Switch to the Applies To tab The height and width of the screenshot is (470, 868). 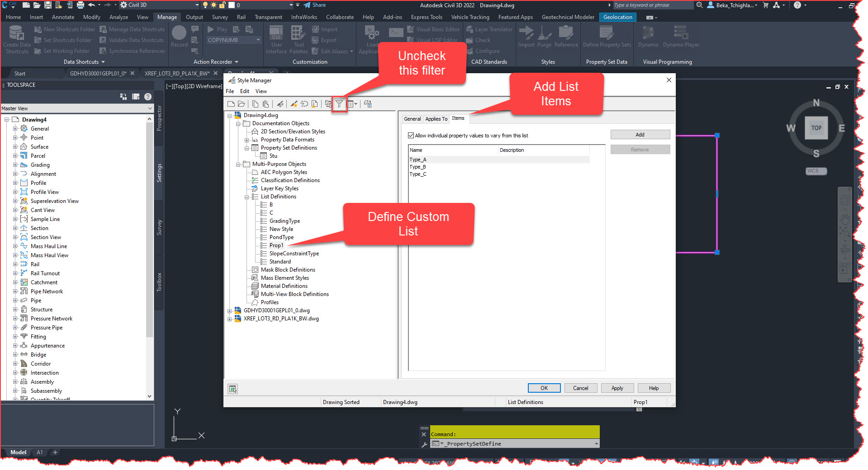(x=435, y=118)
